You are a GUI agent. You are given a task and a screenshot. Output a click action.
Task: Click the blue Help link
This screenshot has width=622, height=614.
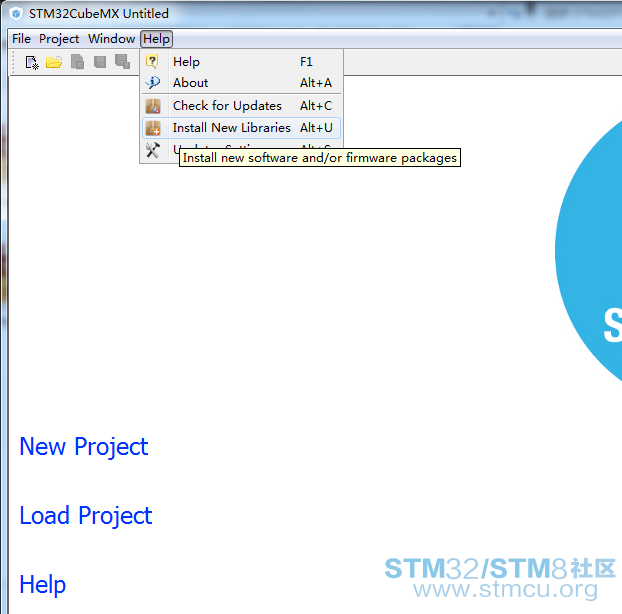42,585
